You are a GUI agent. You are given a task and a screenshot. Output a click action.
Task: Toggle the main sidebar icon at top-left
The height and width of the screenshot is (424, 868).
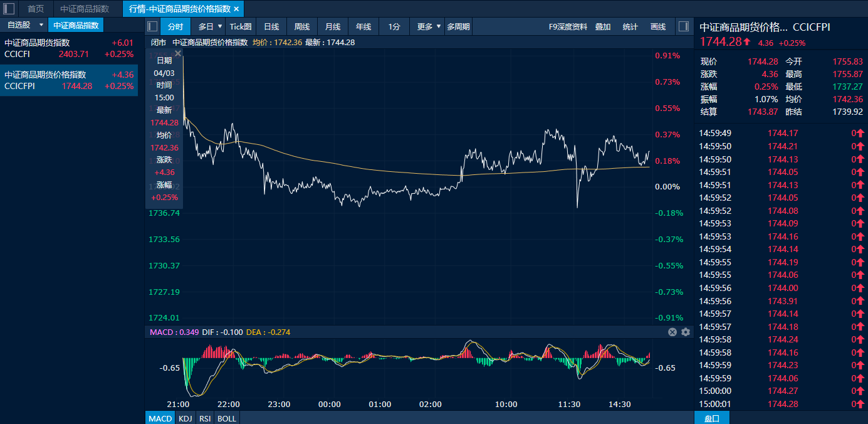(x=9, y=9)
